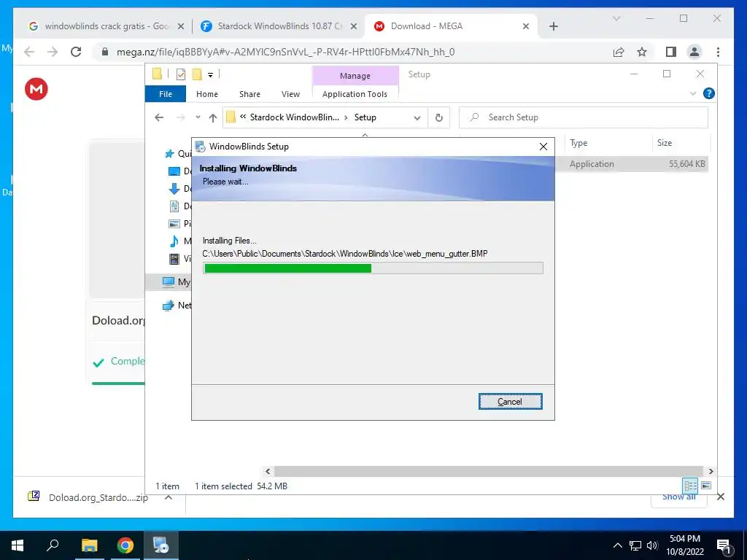747x560 pixels.
Task: Click the Chrome address bar URL
Action: pos(285,52)
